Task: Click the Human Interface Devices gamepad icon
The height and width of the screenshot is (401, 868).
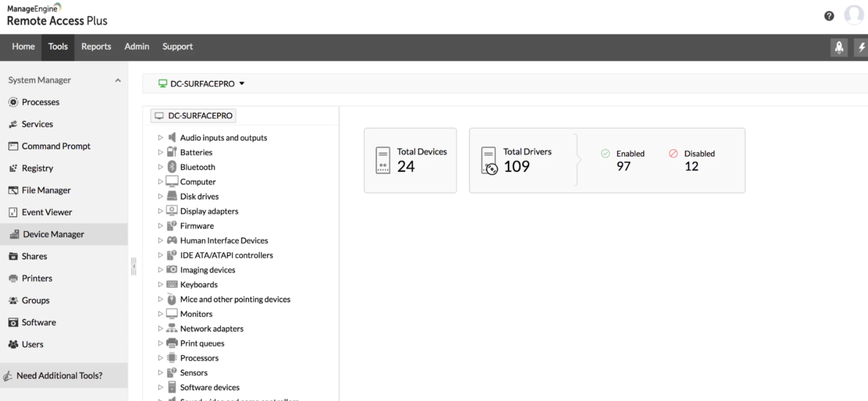Action: pyautogui.click(x=172, y=240)
